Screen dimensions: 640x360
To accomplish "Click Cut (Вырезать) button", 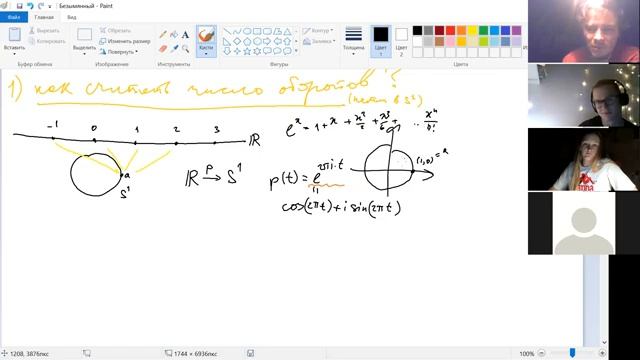I will pyautogui.click(x=44, y=31).
